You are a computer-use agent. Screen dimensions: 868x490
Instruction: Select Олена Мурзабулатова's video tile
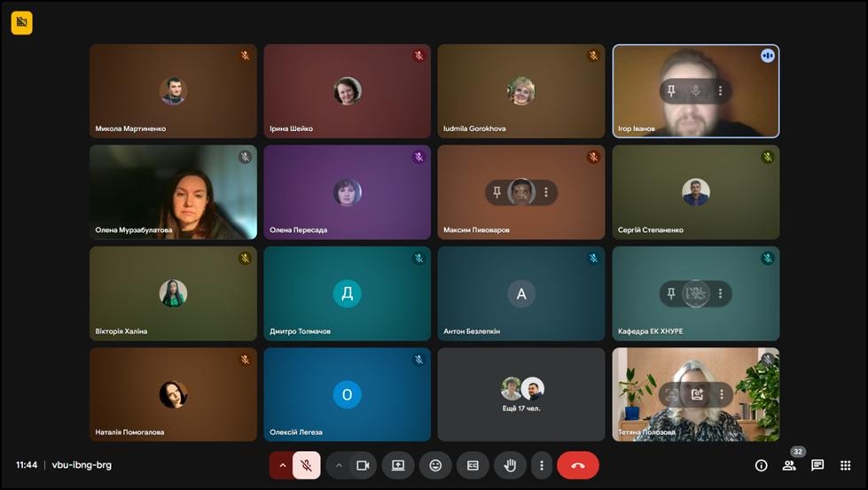coord(173,192)
